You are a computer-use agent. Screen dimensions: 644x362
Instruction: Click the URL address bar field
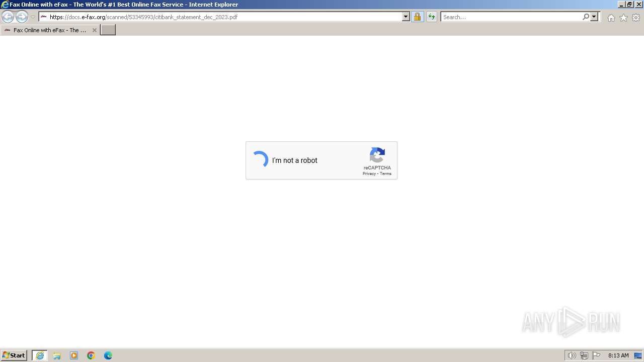point(224,17)
